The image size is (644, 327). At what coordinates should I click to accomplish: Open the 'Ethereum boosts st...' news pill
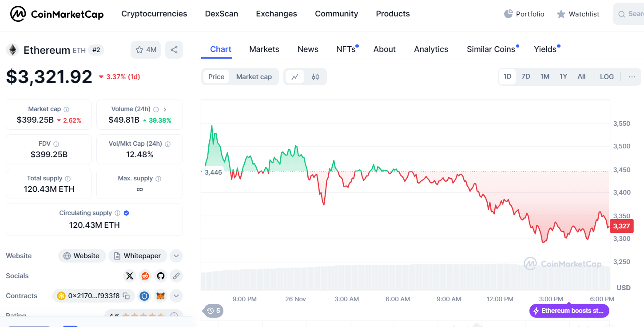click(x=569, y=311)
